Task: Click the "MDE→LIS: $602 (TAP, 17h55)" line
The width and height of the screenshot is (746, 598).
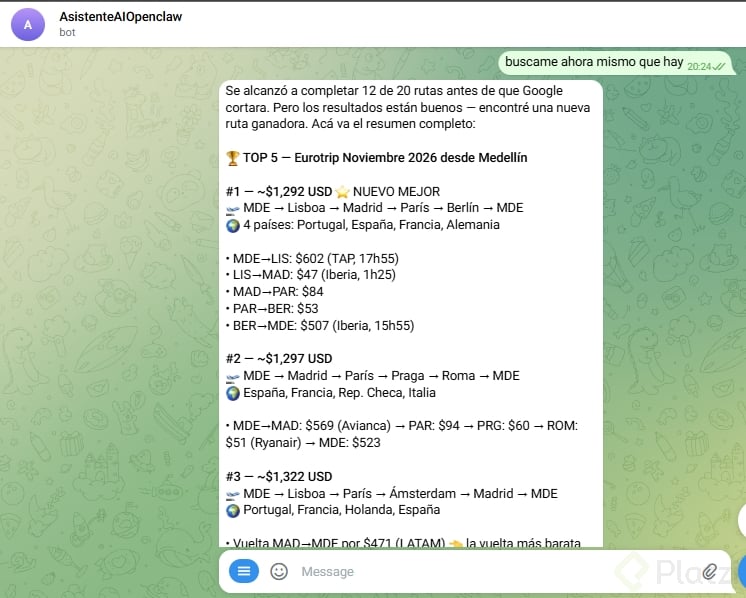Action: [x=312, y=259]
